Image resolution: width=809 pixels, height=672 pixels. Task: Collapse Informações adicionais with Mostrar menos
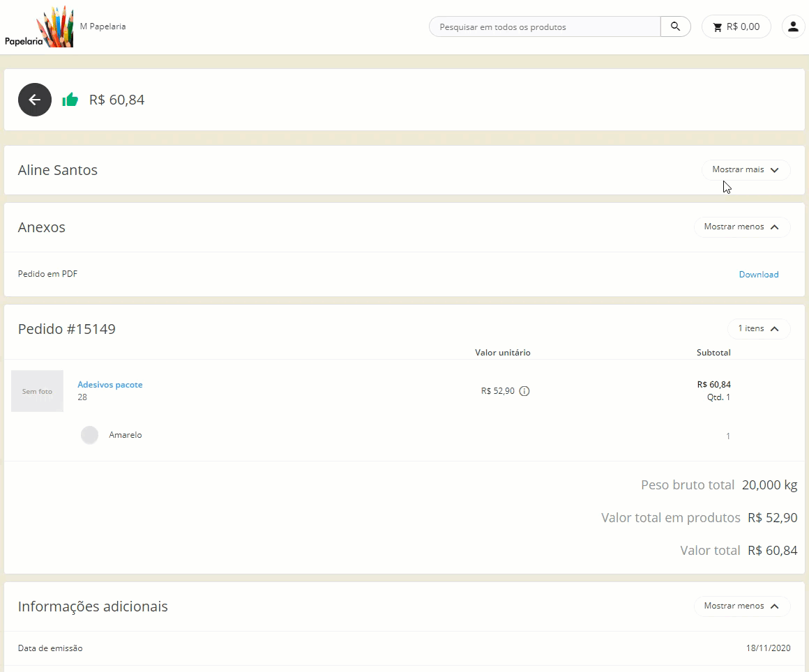point(741,606)
